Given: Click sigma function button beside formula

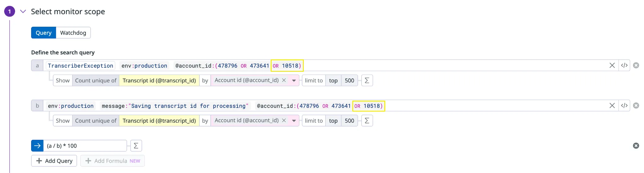Looking at the screenshot, I should point(136,146).
